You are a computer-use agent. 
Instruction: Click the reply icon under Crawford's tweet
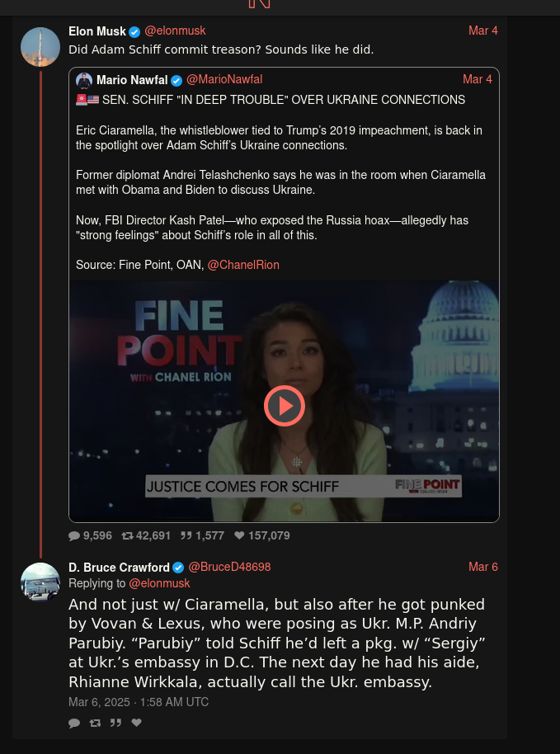coord(74,723)
